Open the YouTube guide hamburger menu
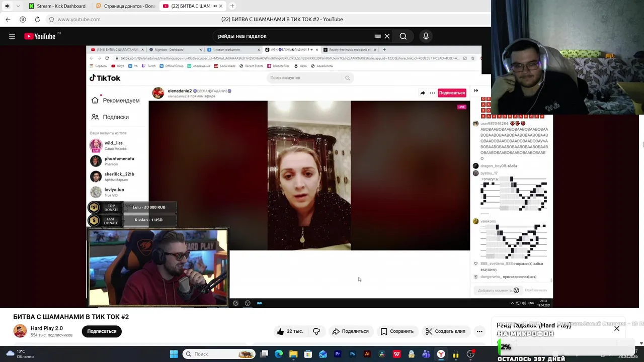The width and height of the screenshot is (644, 362). pyautogui.click(x=12, y=36)
